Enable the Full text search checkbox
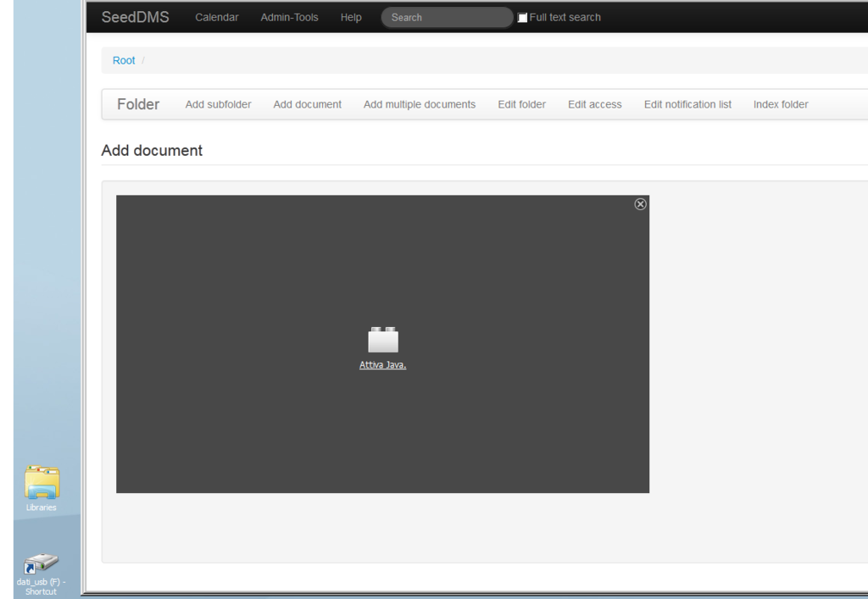Viewport: 868px width, 599px height. pos(522,18)
